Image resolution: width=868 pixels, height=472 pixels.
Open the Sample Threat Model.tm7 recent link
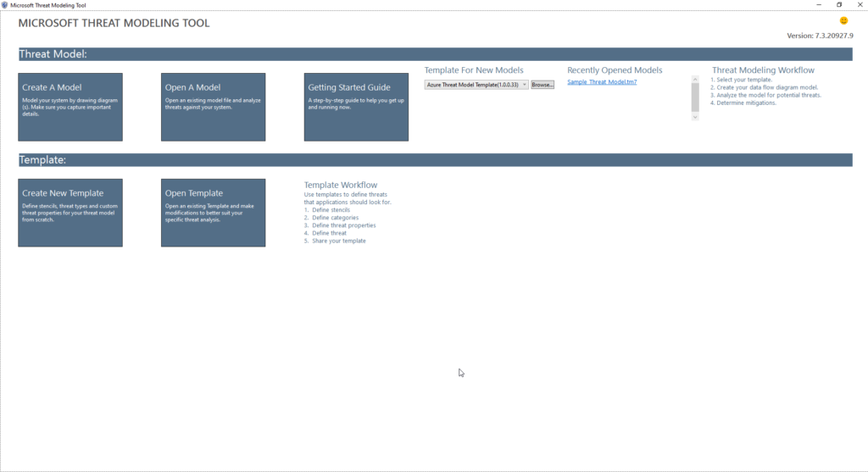(602, 82)
